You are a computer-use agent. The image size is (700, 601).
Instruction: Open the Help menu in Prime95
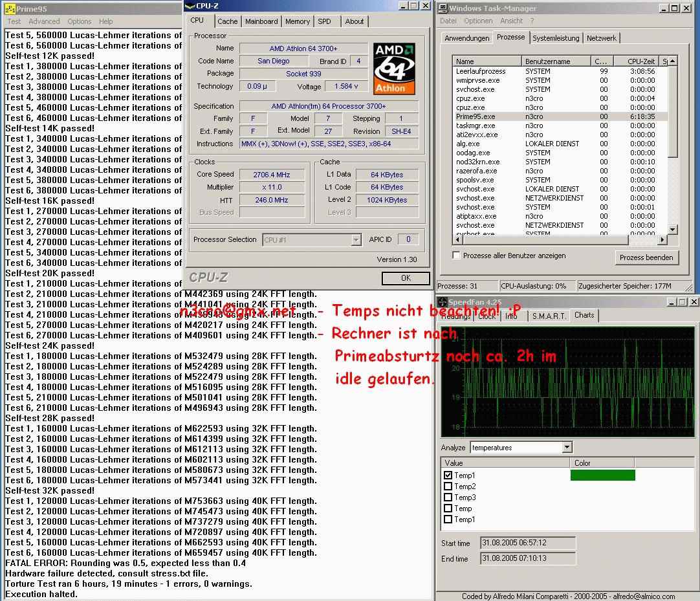106,21
